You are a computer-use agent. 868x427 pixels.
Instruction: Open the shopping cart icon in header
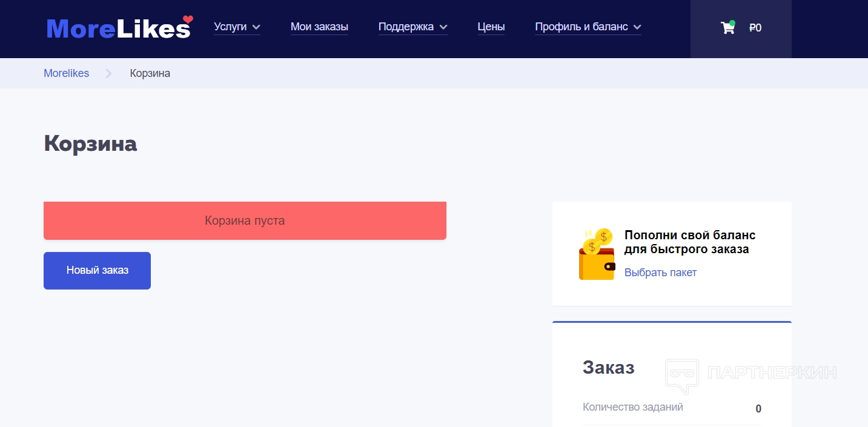(x=727, y=27)
